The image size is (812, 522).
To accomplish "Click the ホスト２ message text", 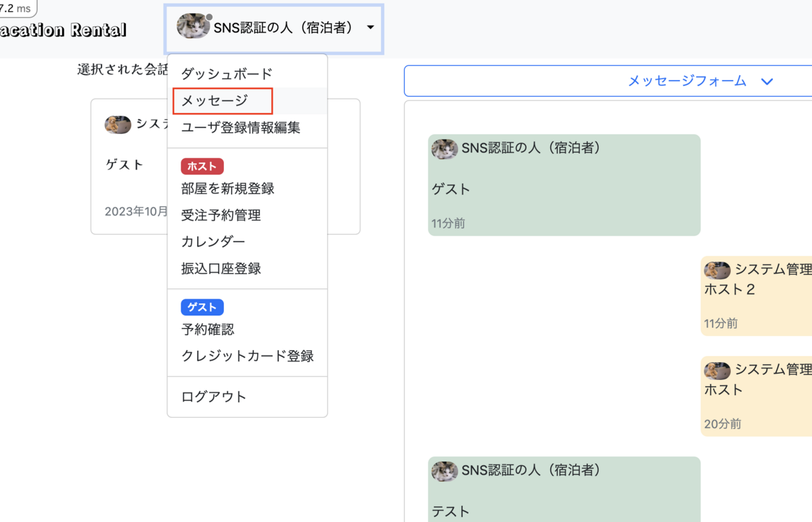I will click(729, 290).
